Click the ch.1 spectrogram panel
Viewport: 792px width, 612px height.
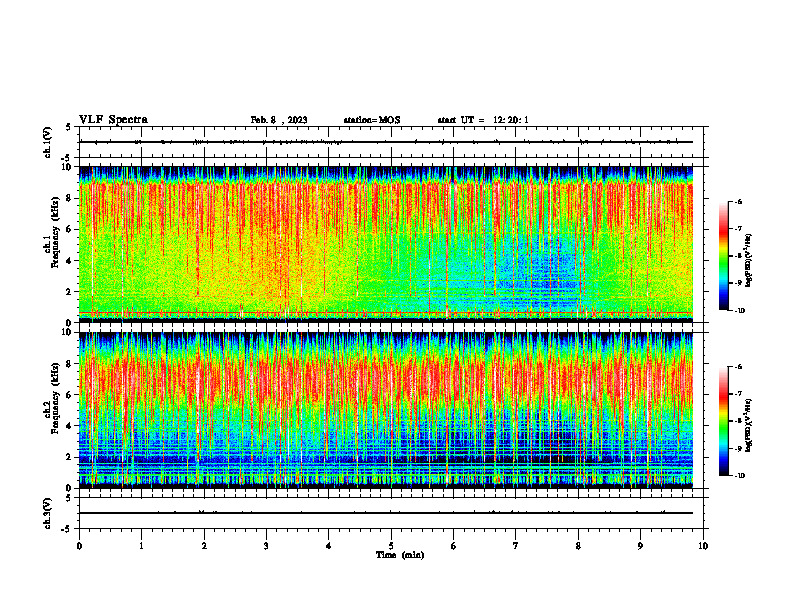coord(386,244)
